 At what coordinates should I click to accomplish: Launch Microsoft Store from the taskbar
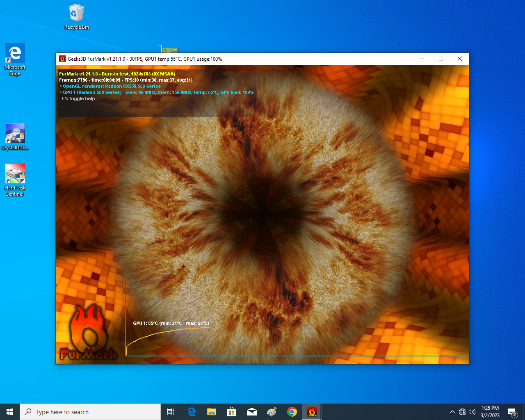231,412
